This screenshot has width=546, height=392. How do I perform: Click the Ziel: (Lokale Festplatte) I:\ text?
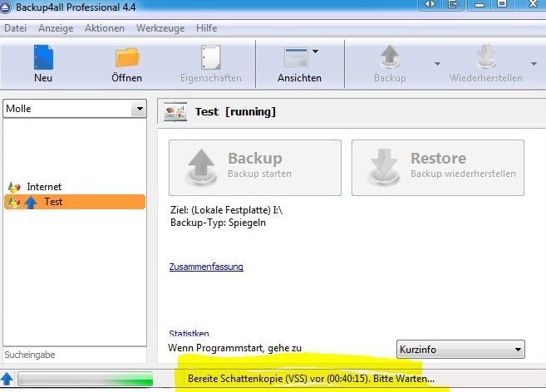pyautogui.click(x=226, y=210)
